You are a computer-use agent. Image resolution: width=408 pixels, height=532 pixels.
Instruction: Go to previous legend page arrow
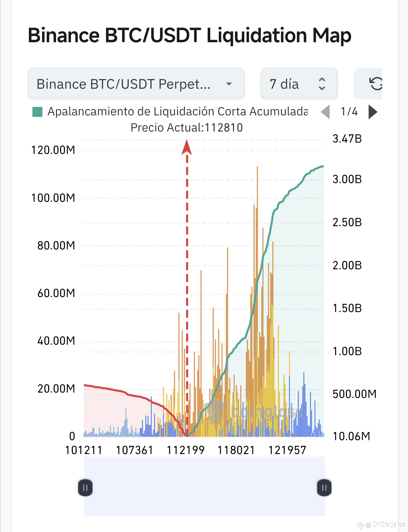pyautogui.click(x=326, y=112)
